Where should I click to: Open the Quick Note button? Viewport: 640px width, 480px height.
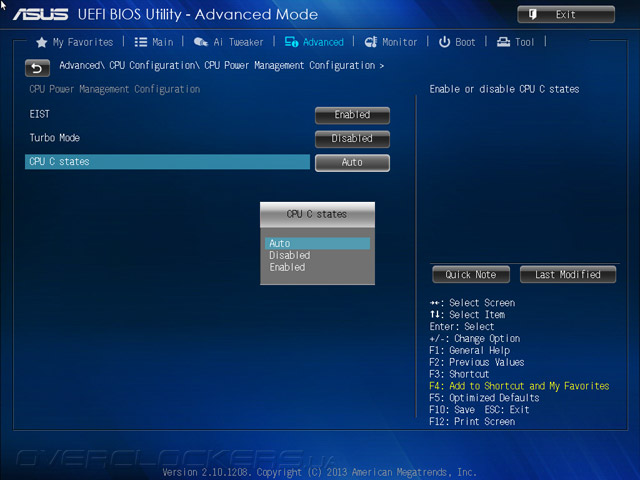tap(471, 275)
